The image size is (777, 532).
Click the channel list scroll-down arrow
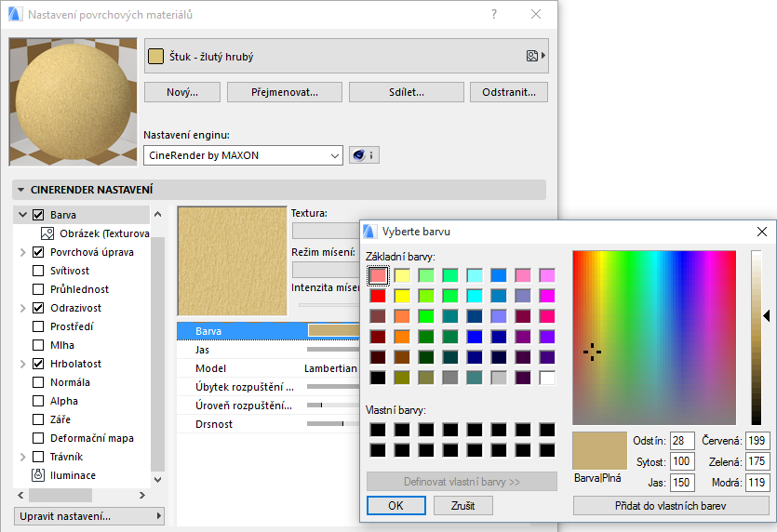157,479
